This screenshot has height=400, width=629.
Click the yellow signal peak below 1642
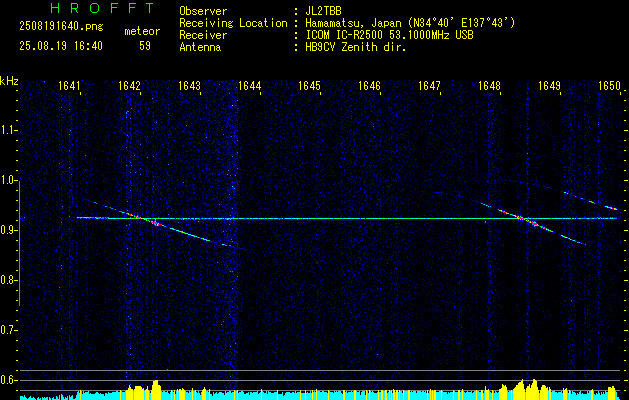(x=156, y=389)
